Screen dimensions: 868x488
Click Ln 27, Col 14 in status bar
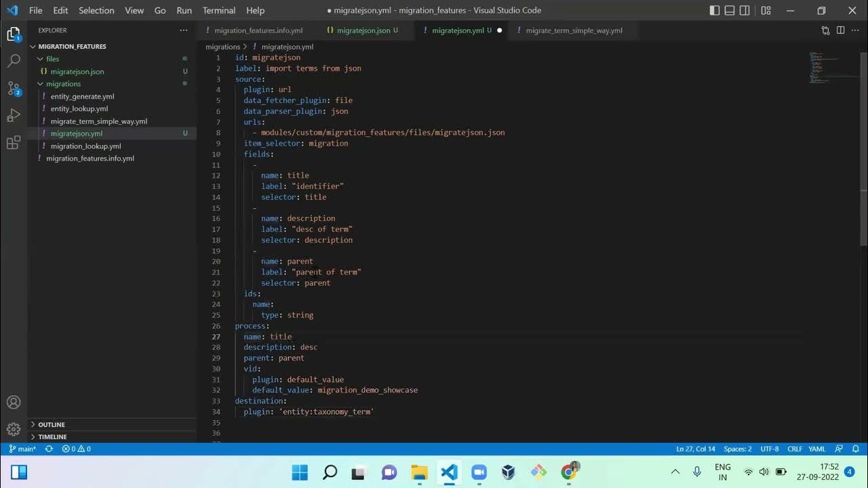tap(695, 449)
